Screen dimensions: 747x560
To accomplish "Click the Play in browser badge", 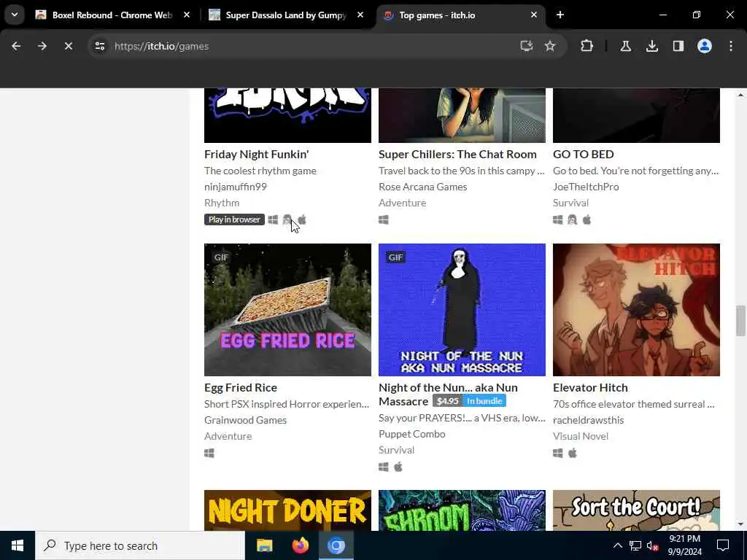I will (x=234, y=219).
